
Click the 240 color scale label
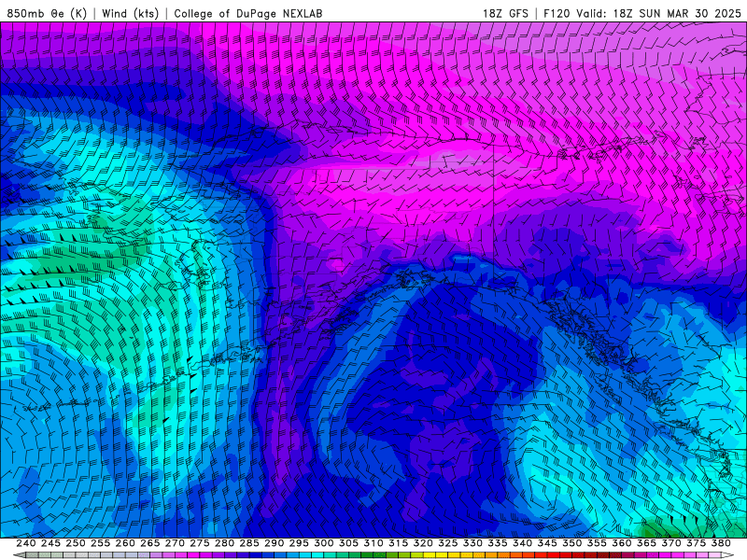tap(26, 543)
